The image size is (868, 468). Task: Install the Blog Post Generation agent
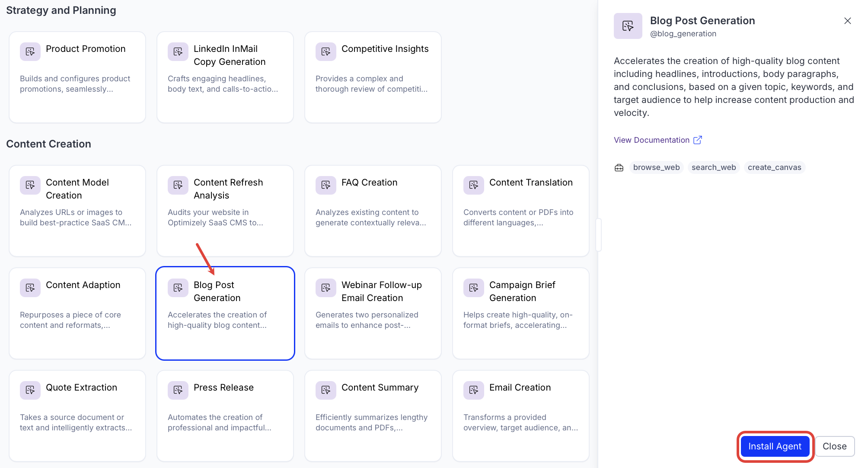click(x=775, y=446)
